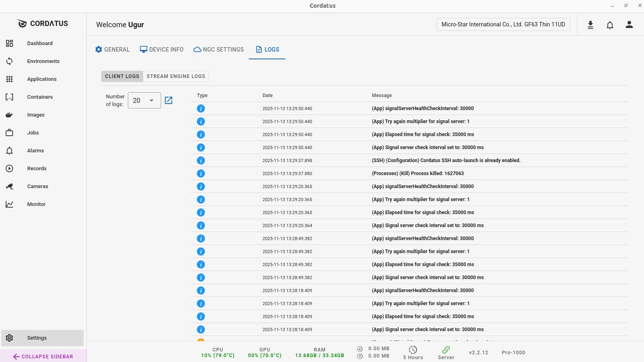Switch to the NGC SETTINGS tab
Image resolution: width=644 pixels, height=362 pixels.
(x=219, y=50)
